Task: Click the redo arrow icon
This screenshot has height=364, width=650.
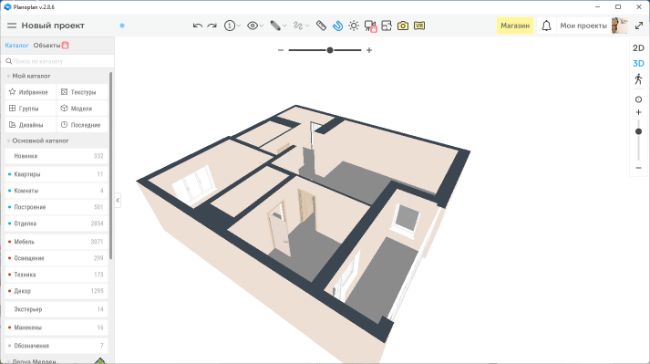Action: point(212,26)
